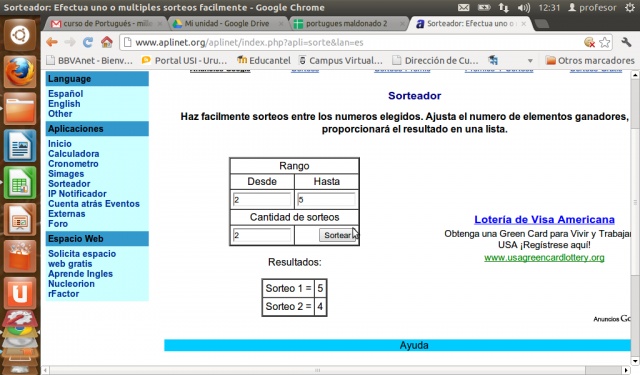Open LibreOffice Calc from the dock

point(20,183)
